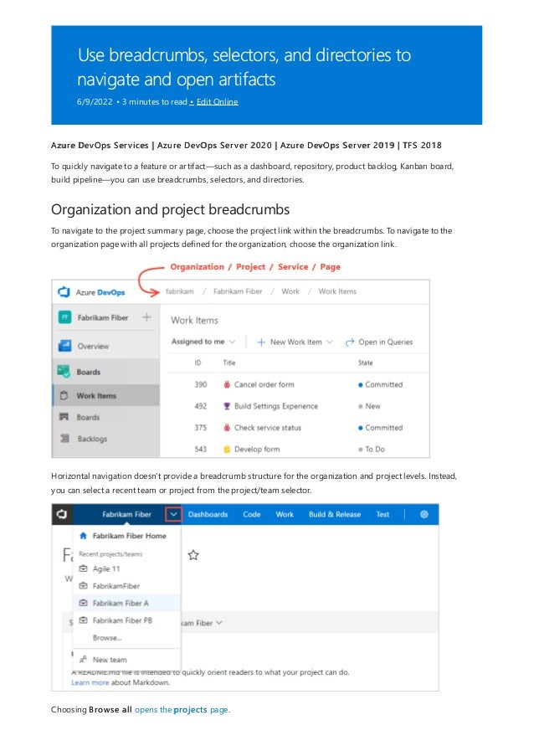The width and height of the screenshot is (534, 756).
Task: Click the Fabrikam Fiber project breadcrumb
Action: click(x=238, y=291)
